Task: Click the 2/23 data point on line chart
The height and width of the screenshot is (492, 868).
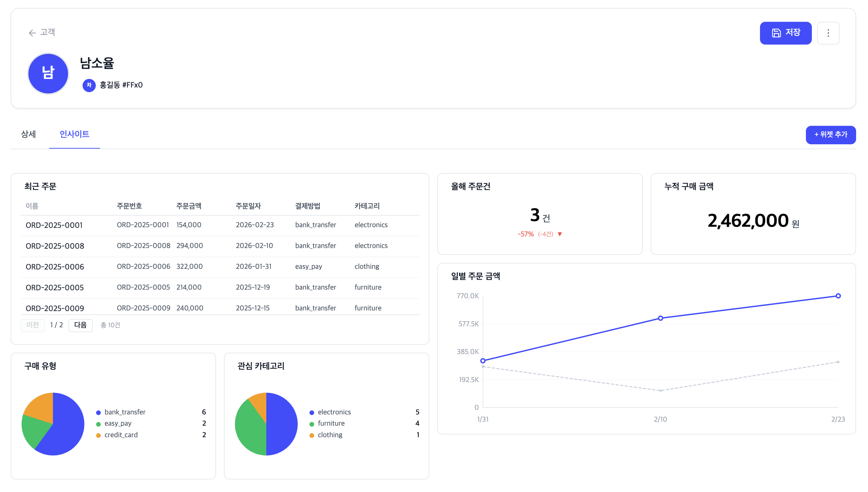Action: 838,296
